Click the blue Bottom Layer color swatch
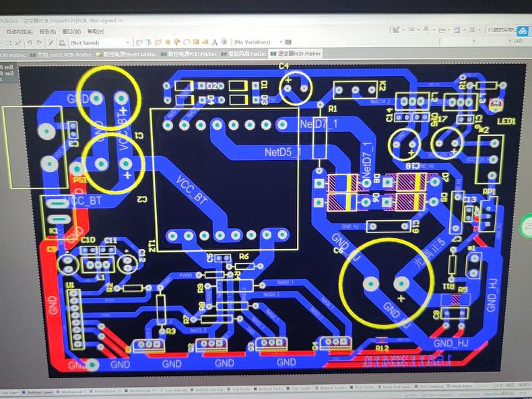Viewport: 532px width, 399px height. tap(24, 392)
